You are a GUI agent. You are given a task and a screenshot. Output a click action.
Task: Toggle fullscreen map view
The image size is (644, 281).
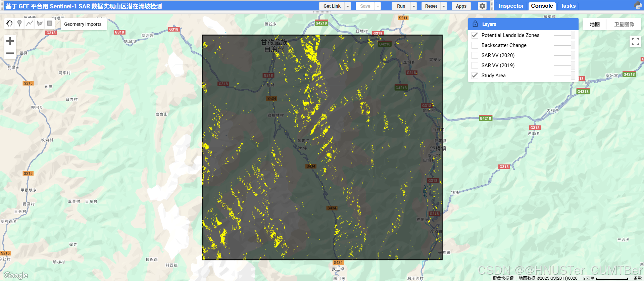coord(635,42)
